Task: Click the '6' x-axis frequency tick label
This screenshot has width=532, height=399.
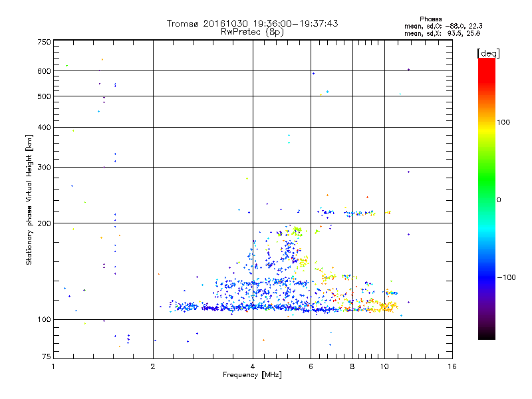Action: click(x=311, y=366)
